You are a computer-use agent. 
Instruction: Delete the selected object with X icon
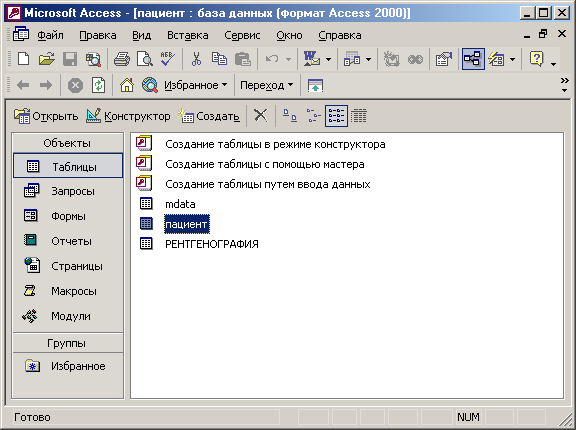tap(261, 116)
